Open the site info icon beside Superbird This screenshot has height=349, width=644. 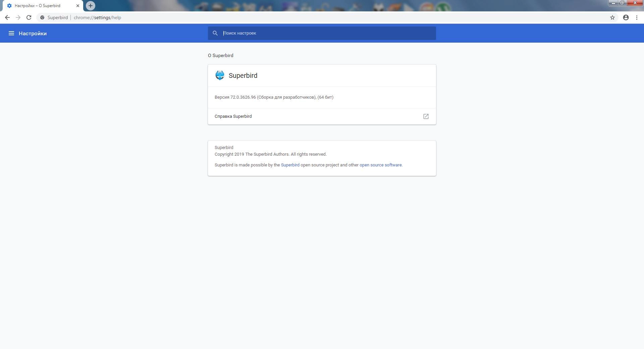(x=42, y=17)
